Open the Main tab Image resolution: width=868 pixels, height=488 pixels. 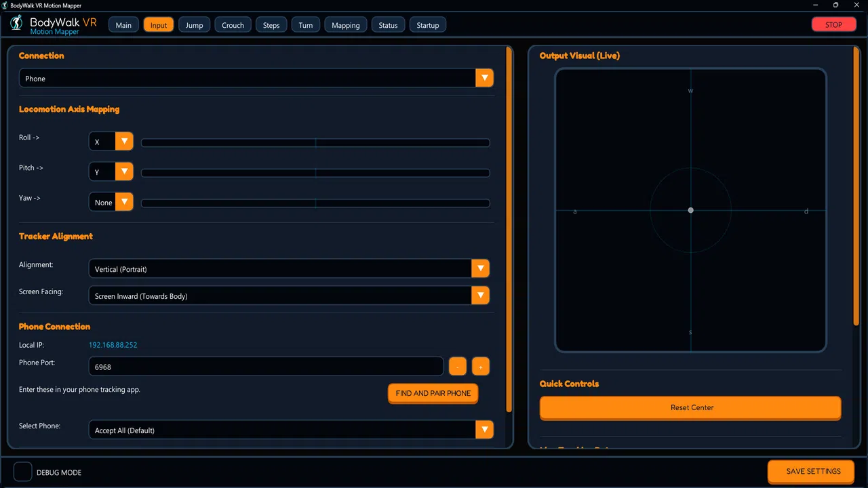[123, 25]
